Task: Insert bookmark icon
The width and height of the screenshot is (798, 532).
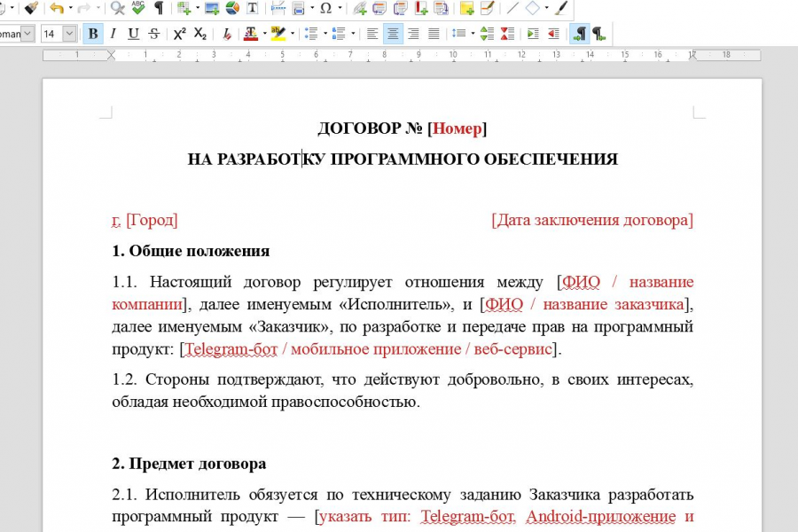Action: [421, 8]
